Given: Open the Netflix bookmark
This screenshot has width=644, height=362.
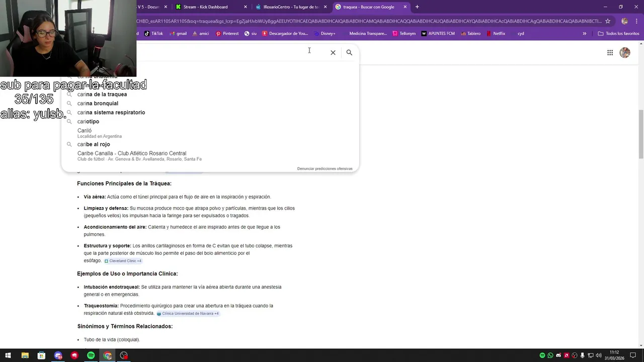Looking at the screenshot, I should (495, 34).
